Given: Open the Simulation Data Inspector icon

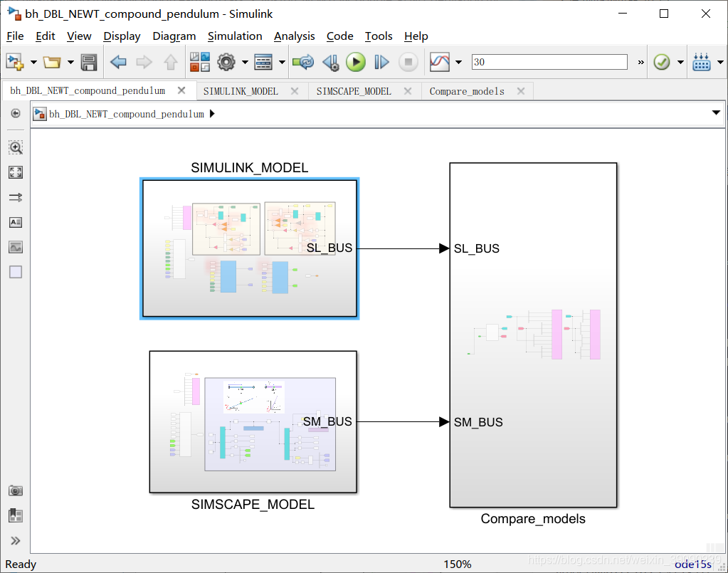Looking at the screenshot, I should coord(440,62).
